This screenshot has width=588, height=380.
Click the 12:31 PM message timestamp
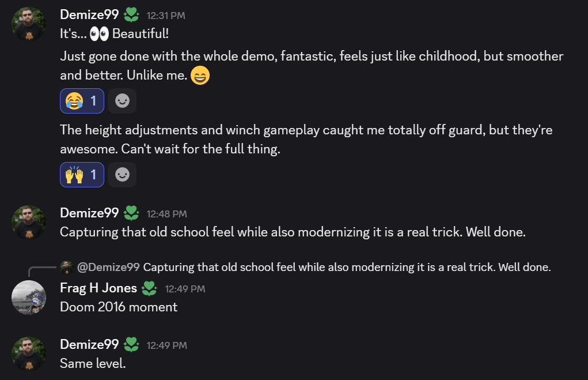coord(166,16)
